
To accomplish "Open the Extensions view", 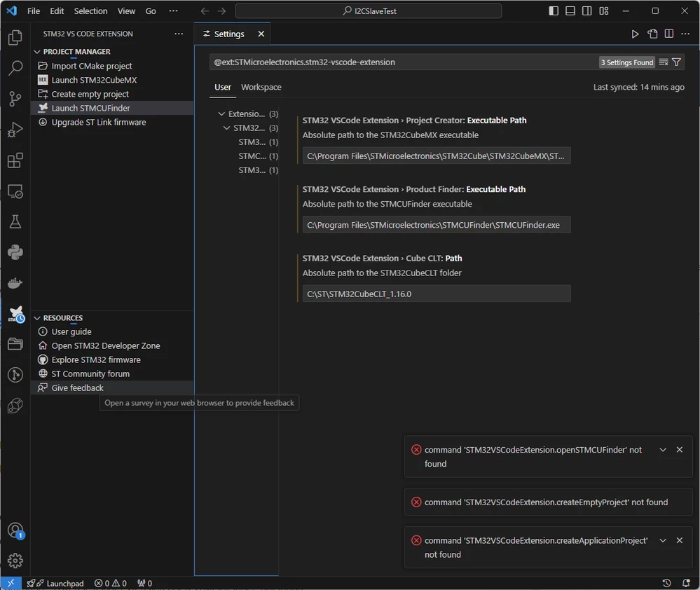I will 15,160.
